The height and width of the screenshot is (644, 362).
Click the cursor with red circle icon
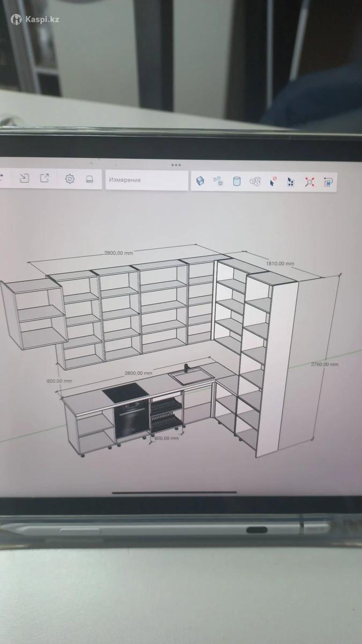273,181
